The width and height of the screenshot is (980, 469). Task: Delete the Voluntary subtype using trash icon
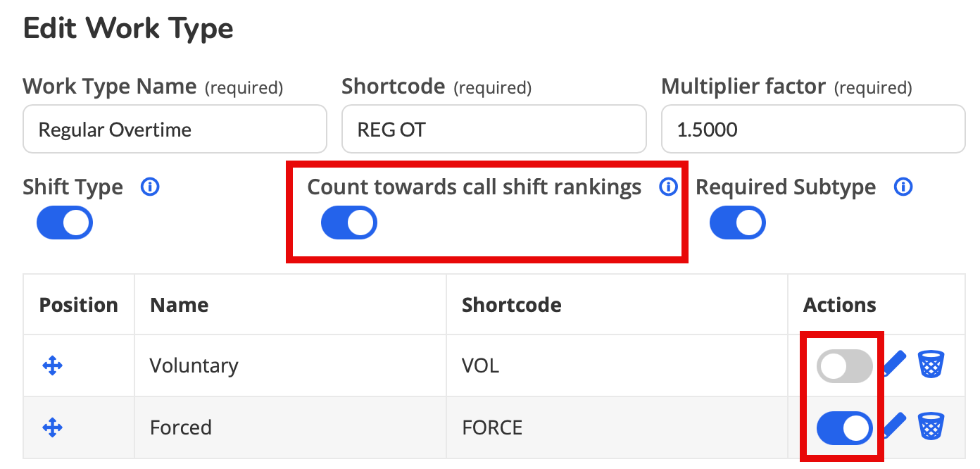click(931, 365)
